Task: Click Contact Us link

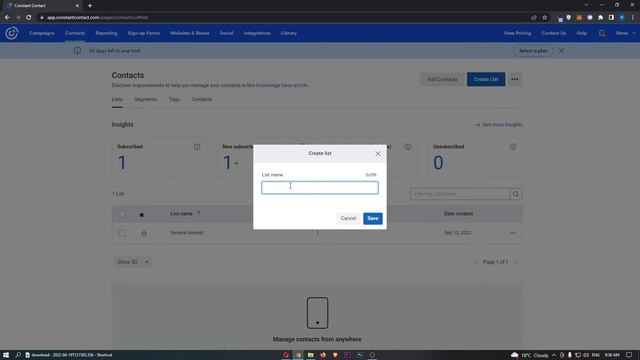Action: point(553,33)
